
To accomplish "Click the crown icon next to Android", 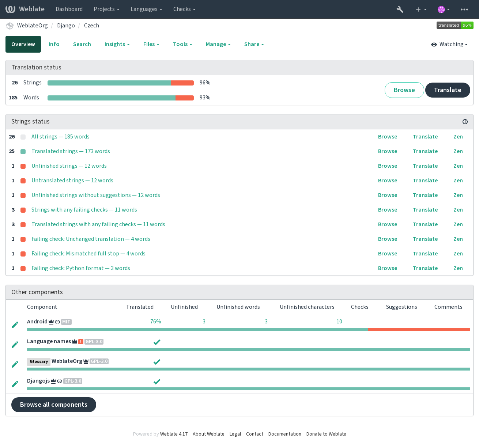I will coord(51,322).
